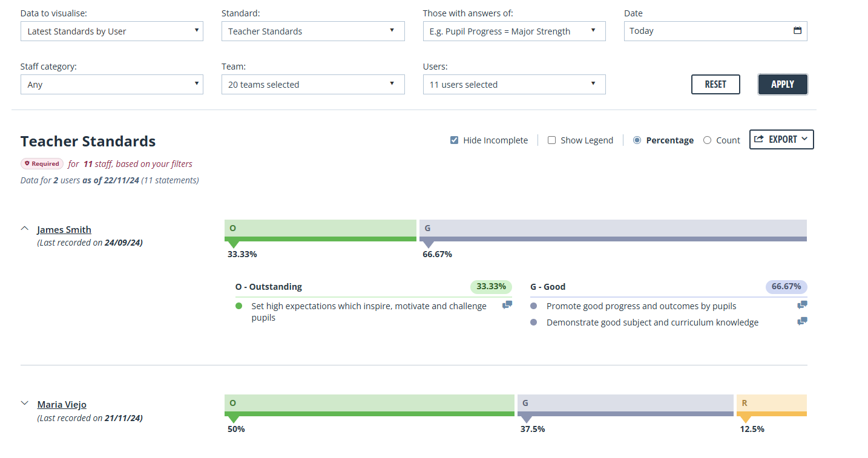Image resolution: width=868 pixels, height=458 pixels.
Task: Open comments for subject and curriculum knowledge
Action: [802, 322]
